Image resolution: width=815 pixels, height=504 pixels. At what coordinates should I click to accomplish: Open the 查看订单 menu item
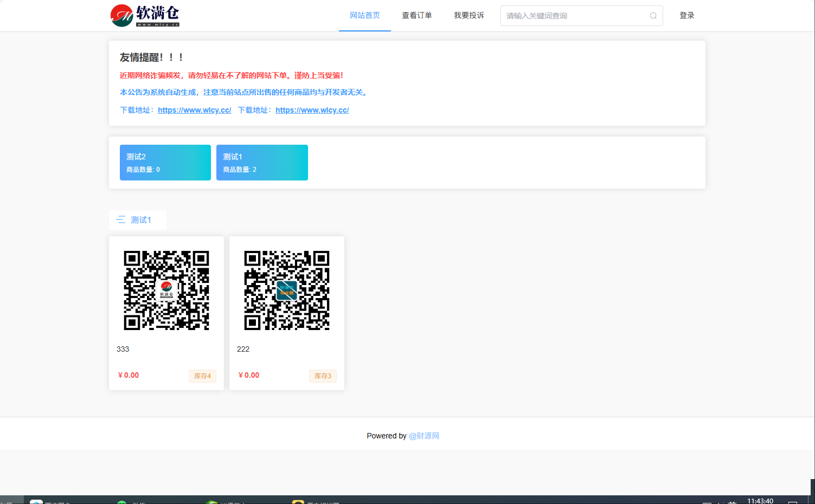pyautogui.click(x=416, y=16)
